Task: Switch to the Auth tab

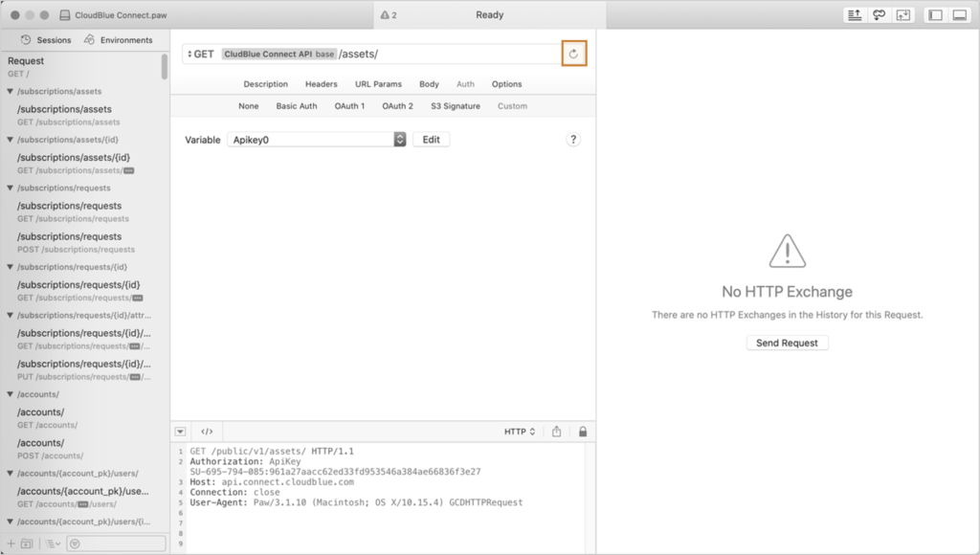Action: [x=465, y=84]
